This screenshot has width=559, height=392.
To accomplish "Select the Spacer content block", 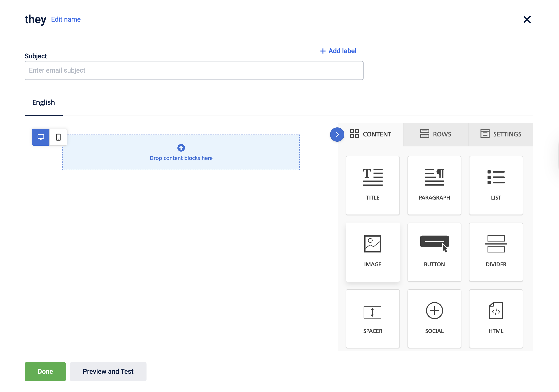I will 373,318.
